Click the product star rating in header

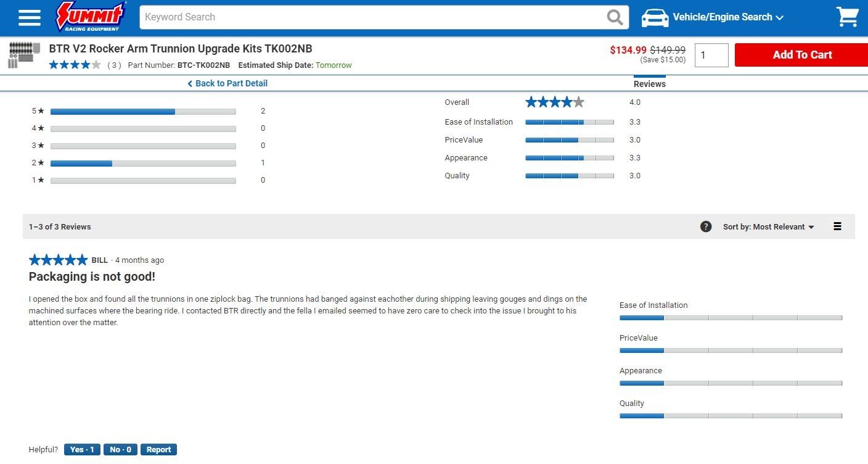(75, 65)
